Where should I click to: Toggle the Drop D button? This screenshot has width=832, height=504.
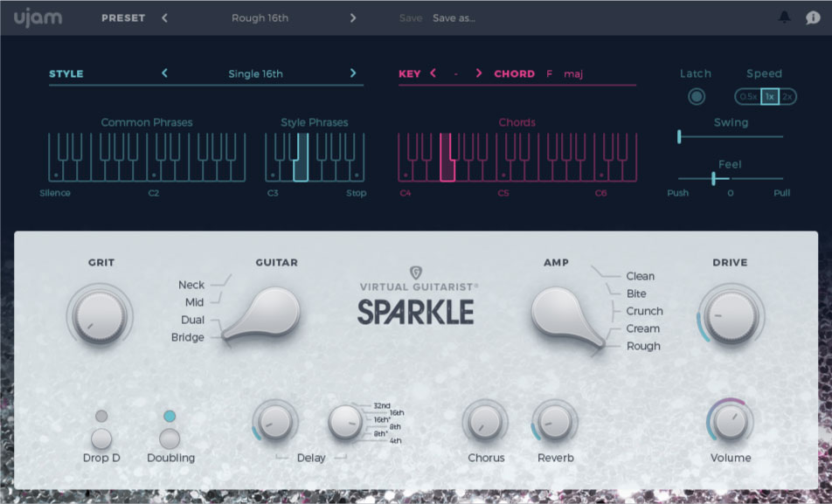click(x=101, y=439)
